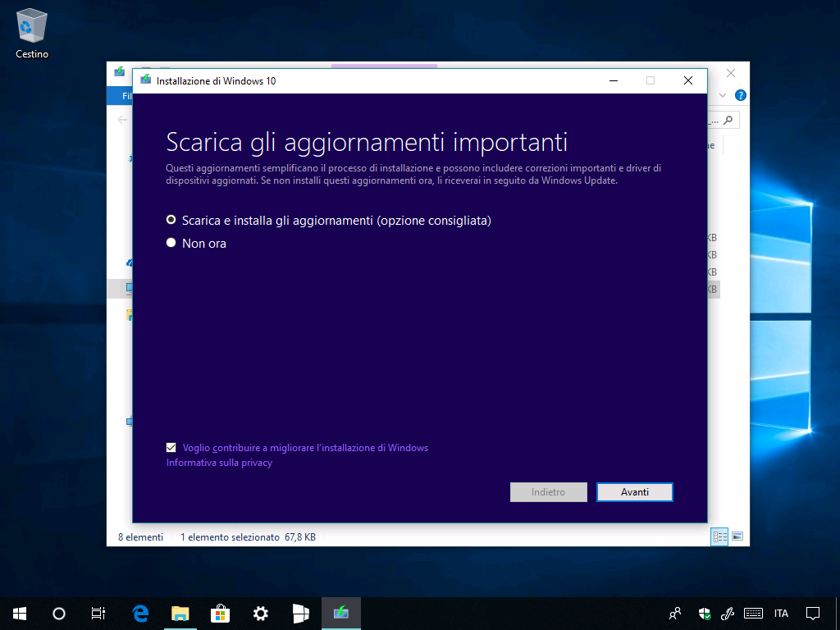The image size is (840, 630).
Task: Click the white tiles app on taskbar
Action: (x=300, y=614)
